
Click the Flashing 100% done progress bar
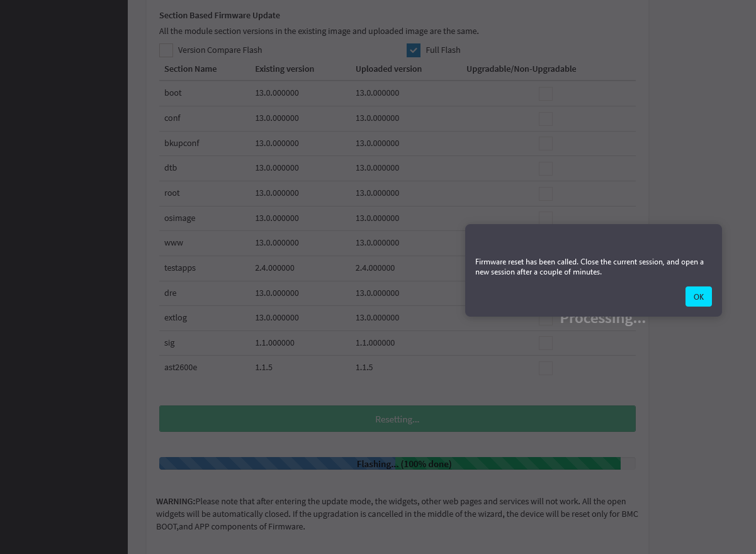[397, 464]
